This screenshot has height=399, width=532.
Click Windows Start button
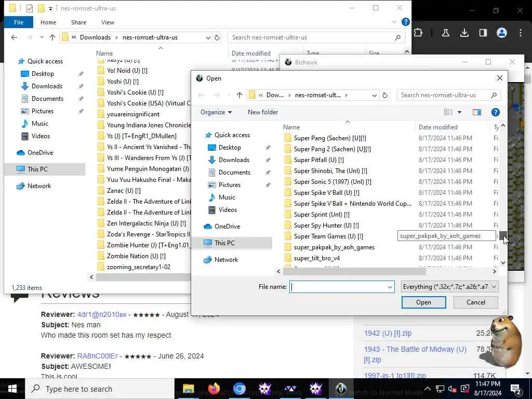[x=12, y=389]
